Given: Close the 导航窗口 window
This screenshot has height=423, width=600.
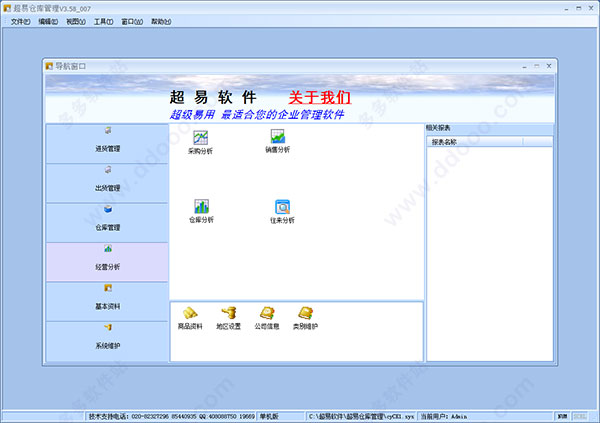Looking at the screenshot, I should click(549, 66).
